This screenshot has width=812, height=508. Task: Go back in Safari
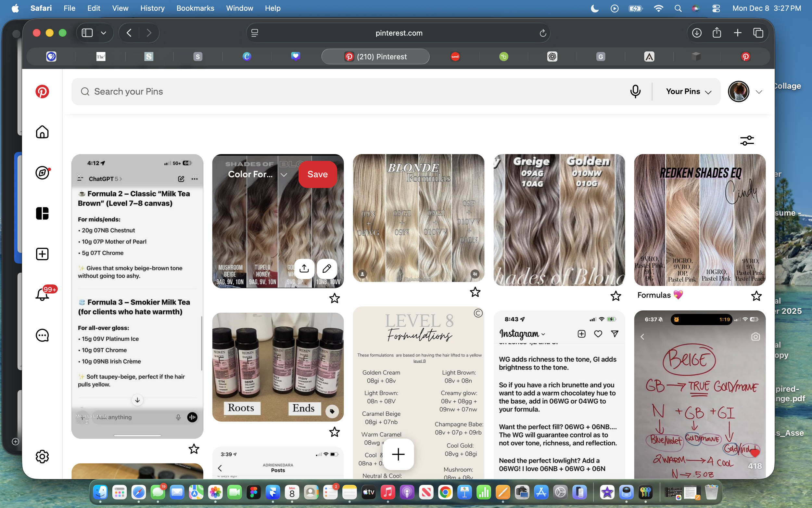[129, 33]
